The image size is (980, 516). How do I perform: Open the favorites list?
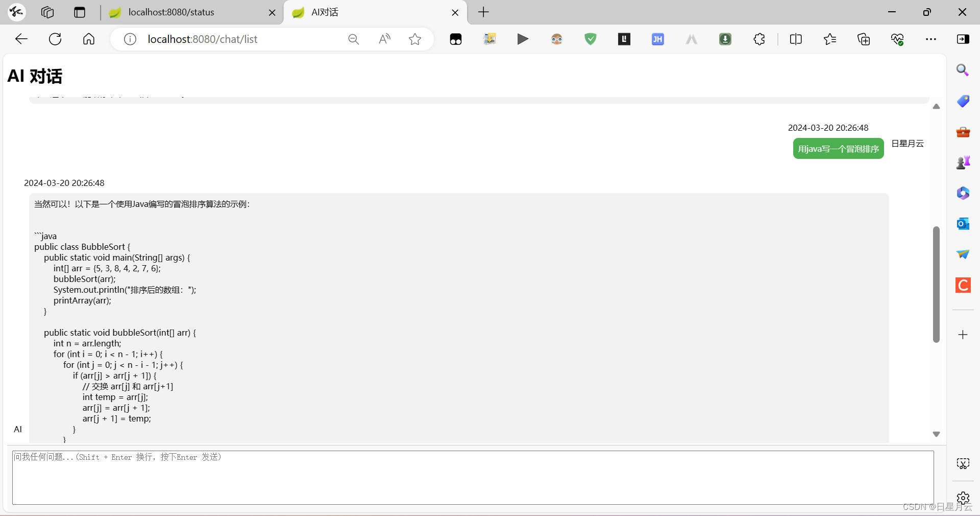coord(830,39)
